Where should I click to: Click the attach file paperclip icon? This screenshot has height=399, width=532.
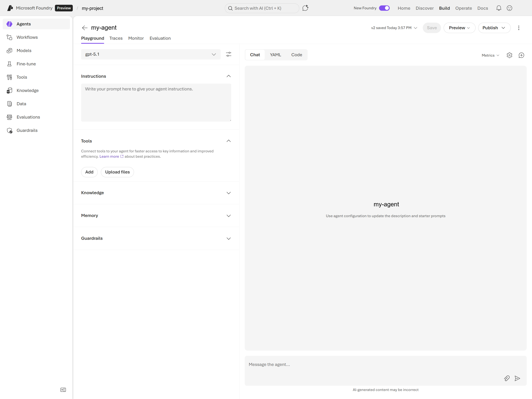tap(507, 378)
